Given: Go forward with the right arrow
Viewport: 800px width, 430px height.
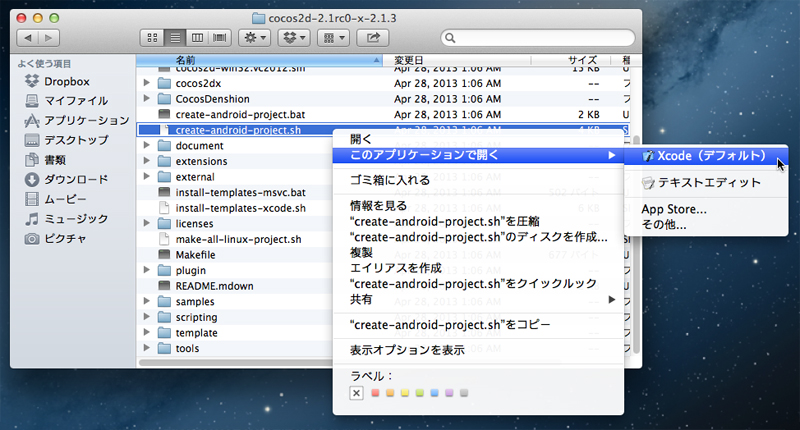Looking at the screenshot, I should click(49, 38).
